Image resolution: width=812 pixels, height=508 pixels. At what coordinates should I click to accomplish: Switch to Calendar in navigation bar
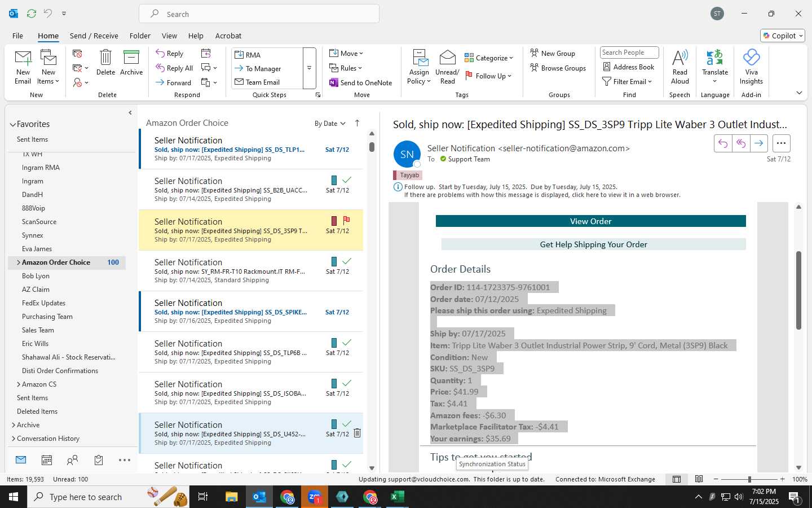point(47,461)
